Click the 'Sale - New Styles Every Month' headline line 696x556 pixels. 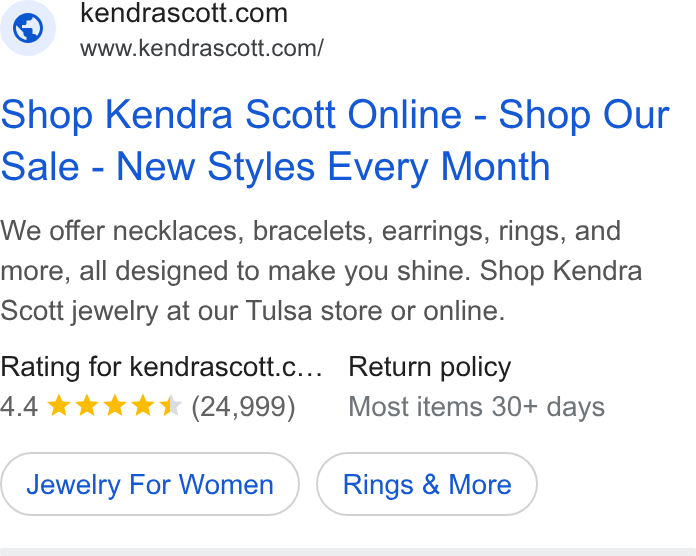tap(275, 167)
